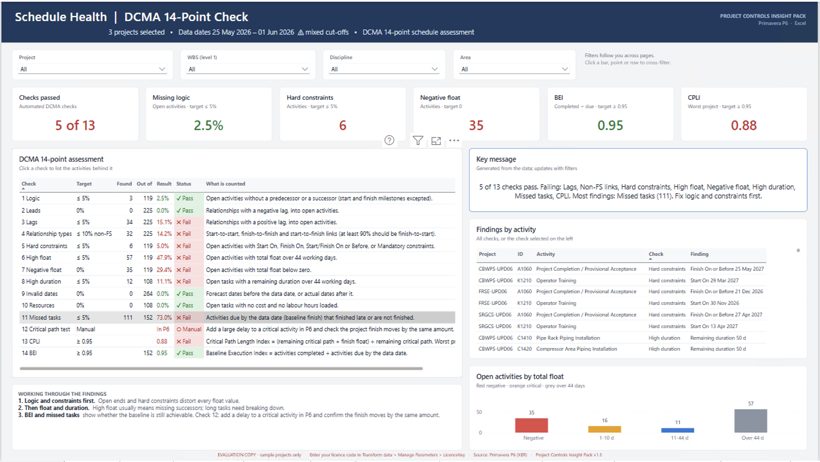Select the 4 Relationship types row

237,234
